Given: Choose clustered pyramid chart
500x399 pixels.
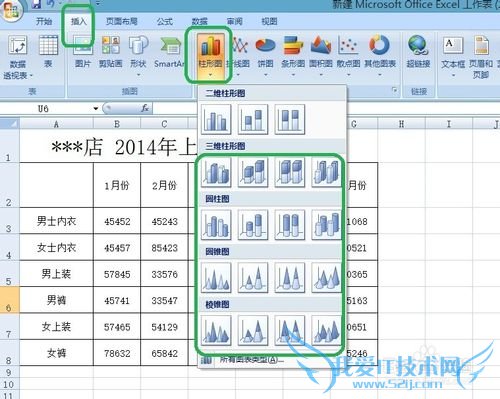Looking at the screenshot, I should [216, 330].
